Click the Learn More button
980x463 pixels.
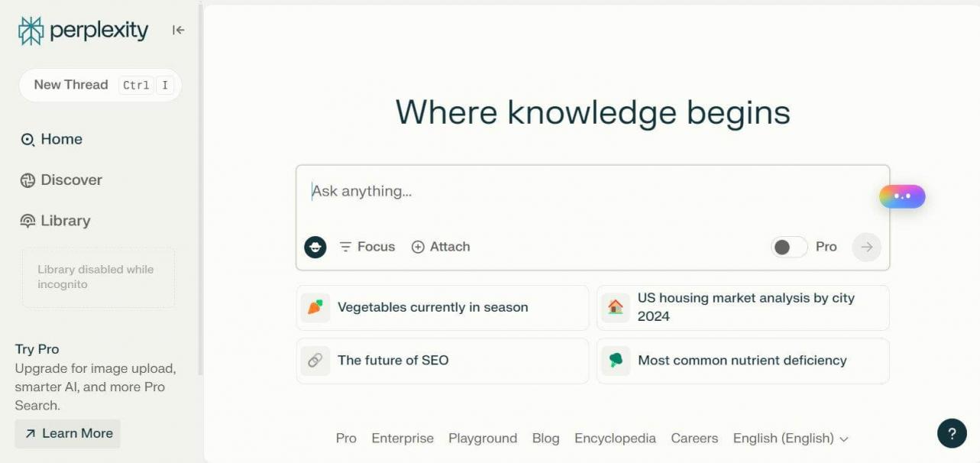68,433
